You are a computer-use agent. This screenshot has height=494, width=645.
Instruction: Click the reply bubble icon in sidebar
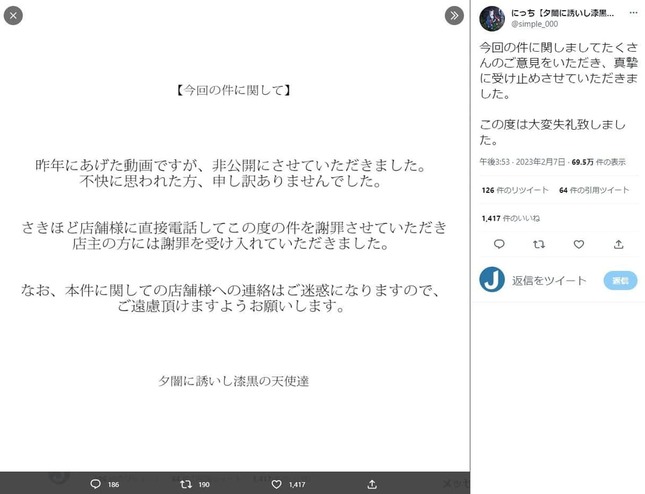[500, 244]
